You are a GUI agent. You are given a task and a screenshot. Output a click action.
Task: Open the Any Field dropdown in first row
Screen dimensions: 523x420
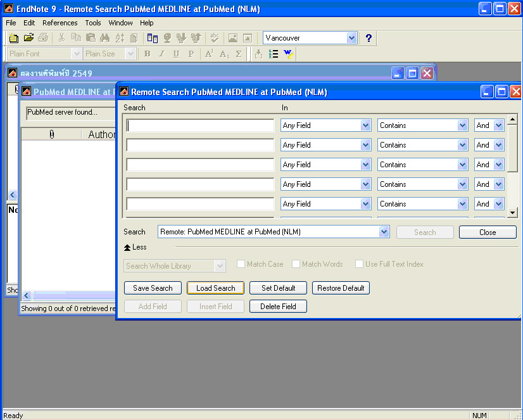[x=365, y=125]
